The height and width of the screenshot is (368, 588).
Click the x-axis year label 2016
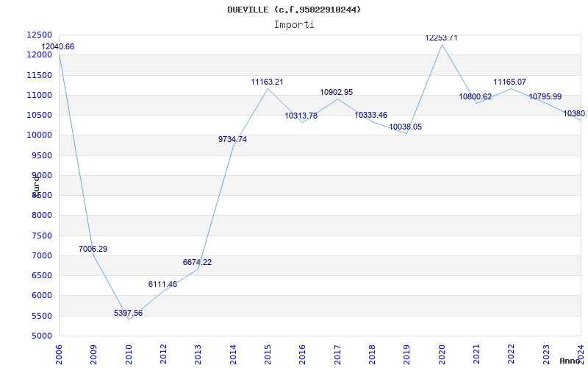click(x=303, y=355)
